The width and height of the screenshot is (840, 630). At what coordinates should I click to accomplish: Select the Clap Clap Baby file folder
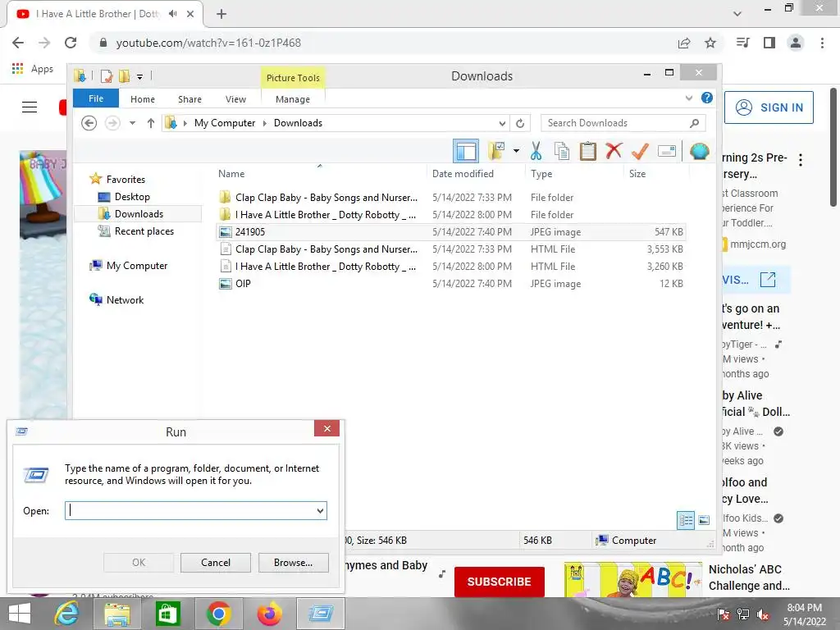pyautogui.click(x=451, y=198)
